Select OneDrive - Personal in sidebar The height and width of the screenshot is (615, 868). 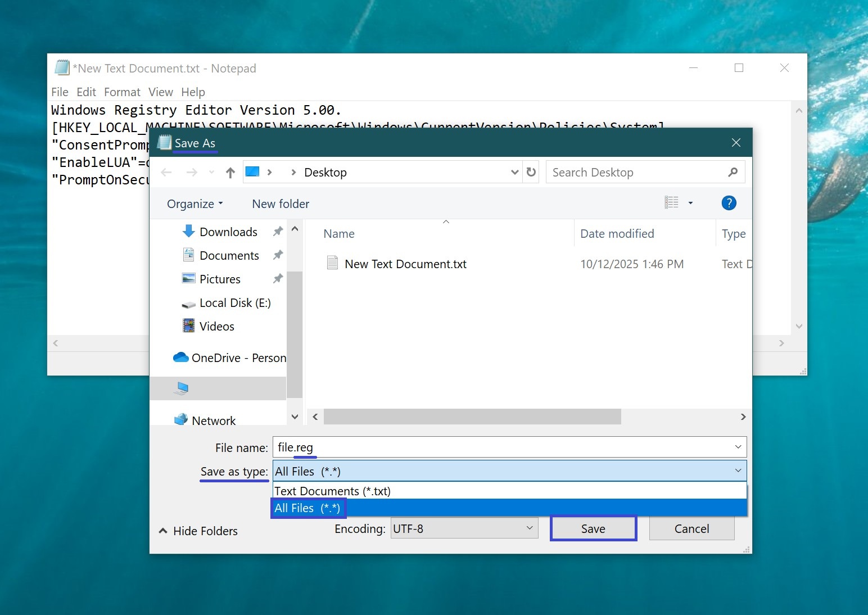[x=238, y=358]
